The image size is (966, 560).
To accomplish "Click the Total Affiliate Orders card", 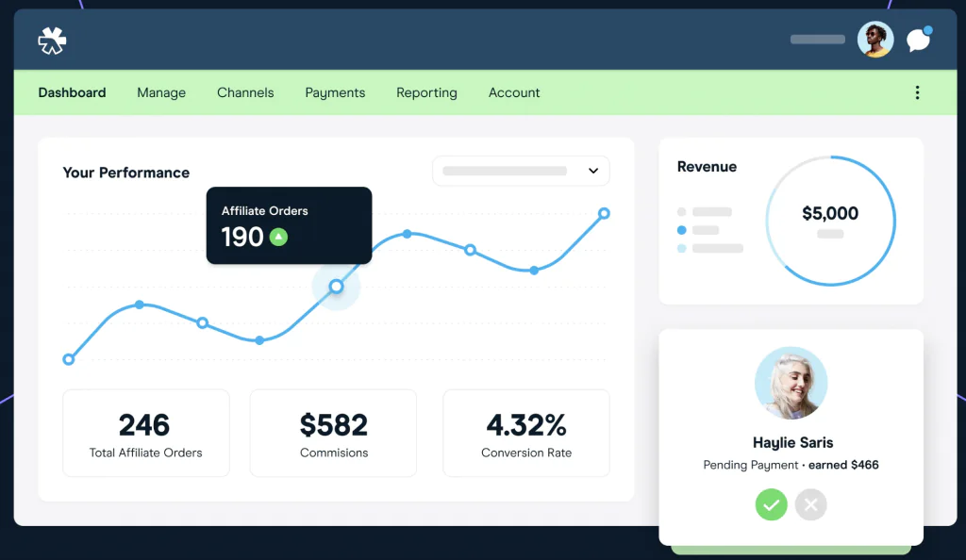I will [146, 433].
